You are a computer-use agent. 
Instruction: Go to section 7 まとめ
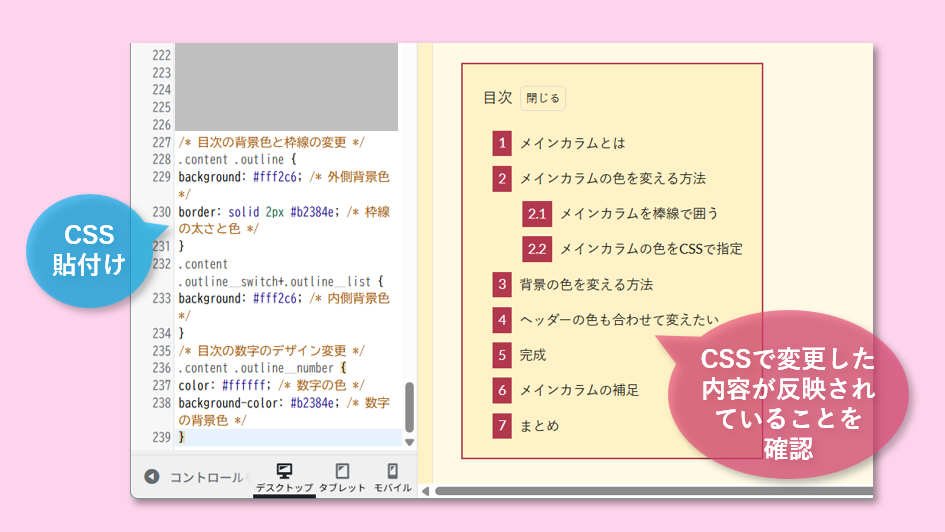539,426
